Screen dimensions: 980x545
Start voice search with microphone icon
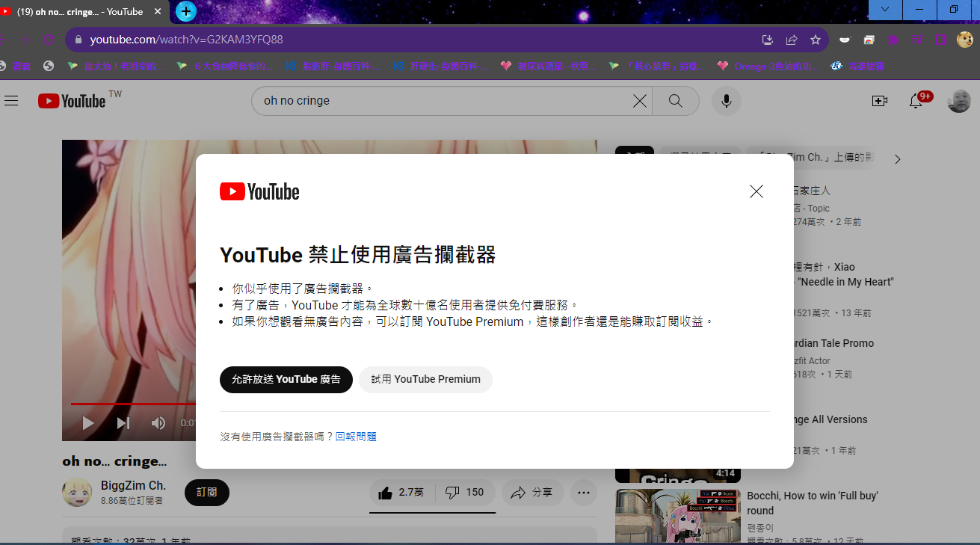click(726, 101)
